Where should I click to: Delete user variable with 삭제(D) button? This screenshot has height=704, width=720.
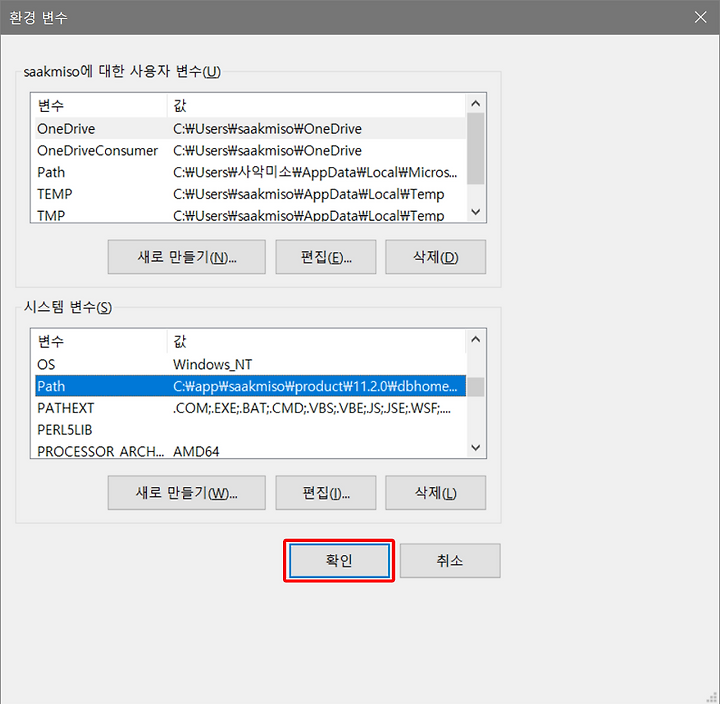[x=435, y=257]
